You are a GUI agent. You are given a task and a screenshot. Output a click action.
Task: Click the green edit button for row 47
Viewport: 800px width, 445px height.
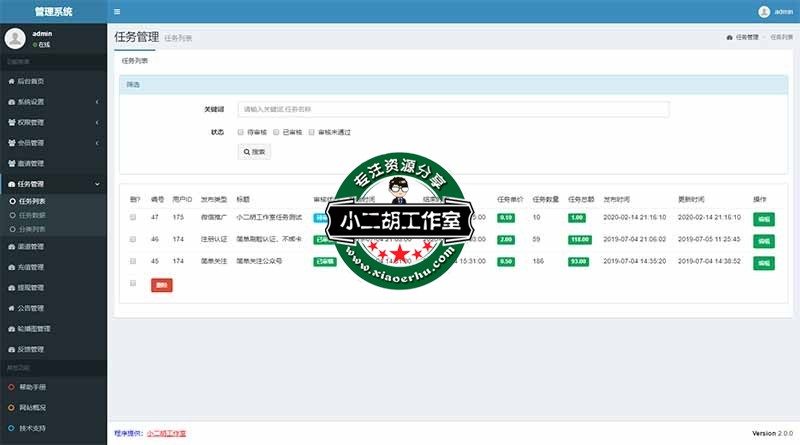pyautogui.click(x=764, y=219)
